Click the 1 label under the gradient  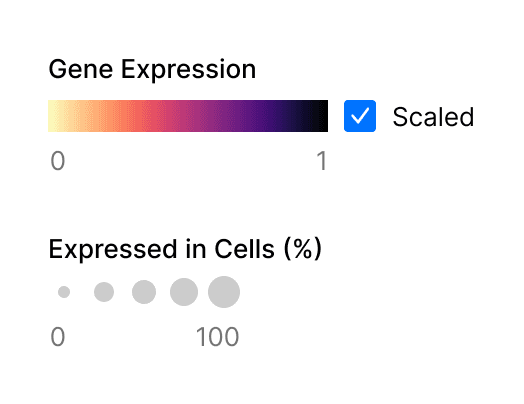(x=322, y=161)
